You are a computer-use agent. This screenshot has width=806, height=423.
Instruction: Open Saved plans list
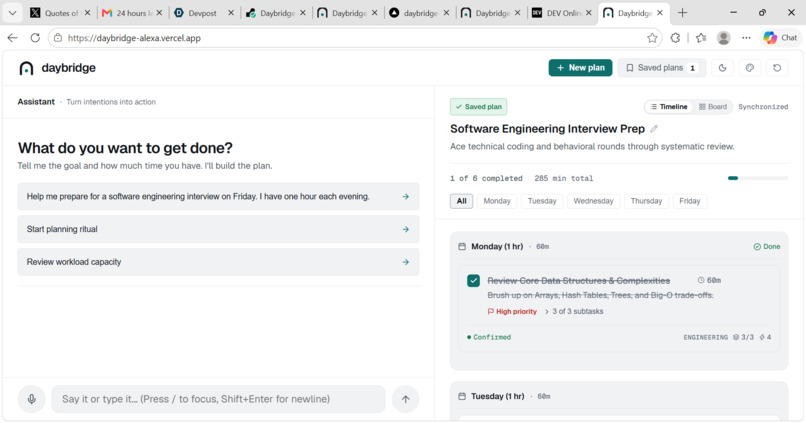tap(662, 68)
